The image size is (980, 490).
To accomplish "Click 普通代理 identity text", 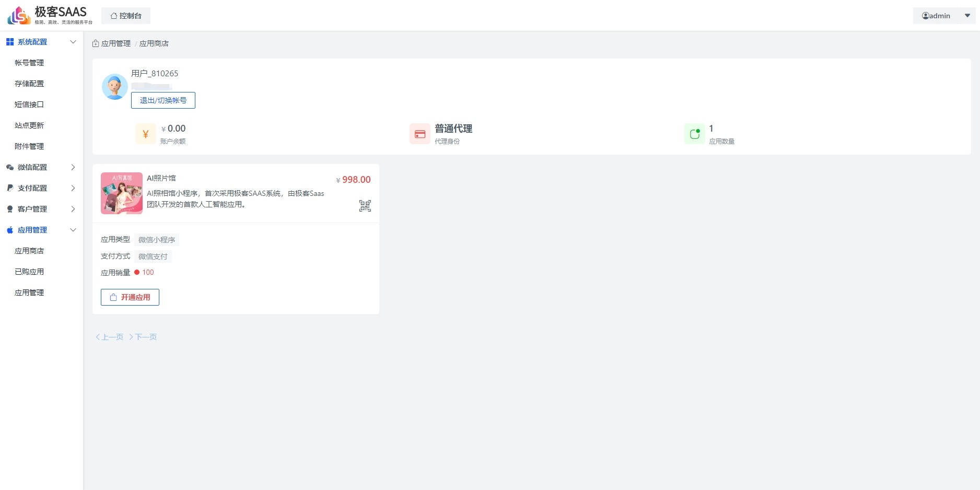I will pyautogui.click(x=453, y=129).
